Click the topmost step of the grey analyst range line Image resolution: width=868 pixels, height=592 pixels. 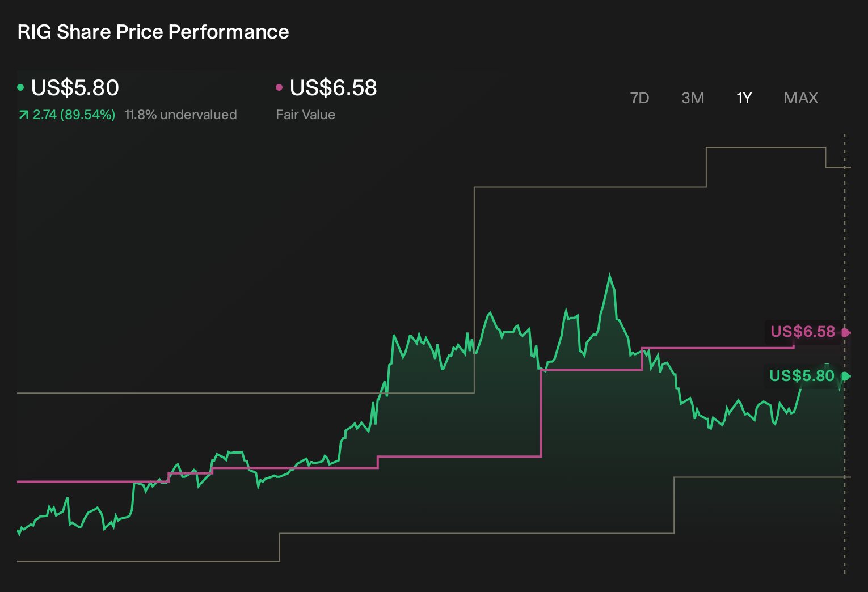766,147
